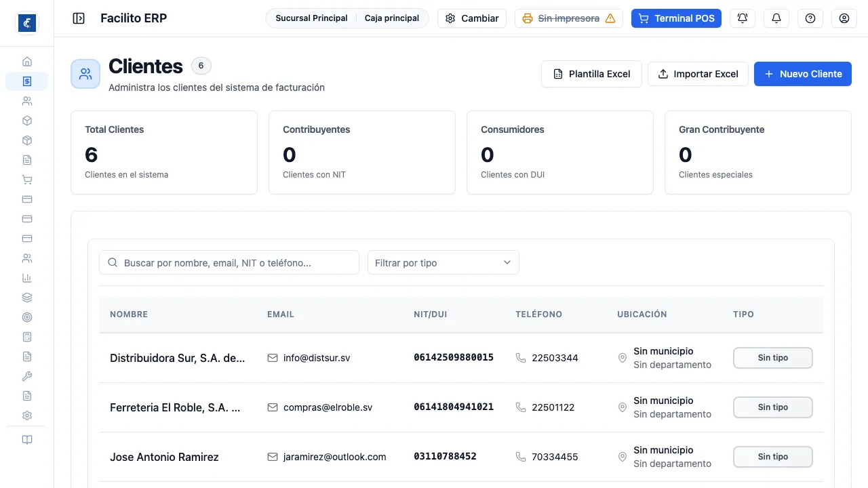The width and height of the screenshot is (868, 488).
Task: Open the stacked layers sidebar icon
Action: tap(27, 298)
